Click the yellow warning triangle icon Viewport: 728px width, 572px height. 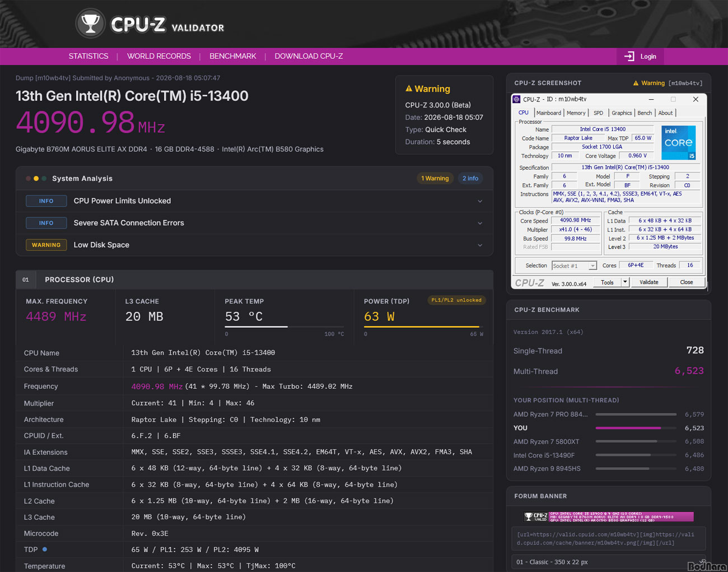click(409, 89)
